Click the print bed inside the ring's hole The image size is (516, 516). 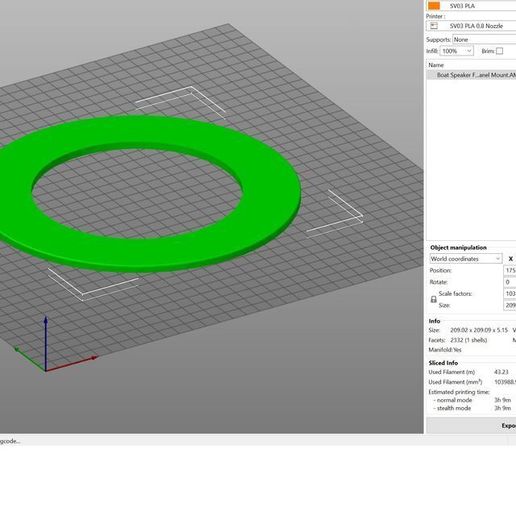(x=137, y=193)
